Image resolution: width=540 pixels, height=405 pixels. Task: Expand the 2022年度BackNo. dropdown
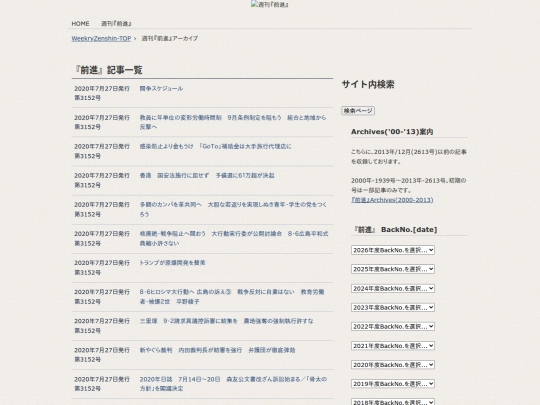click(393, 326)
